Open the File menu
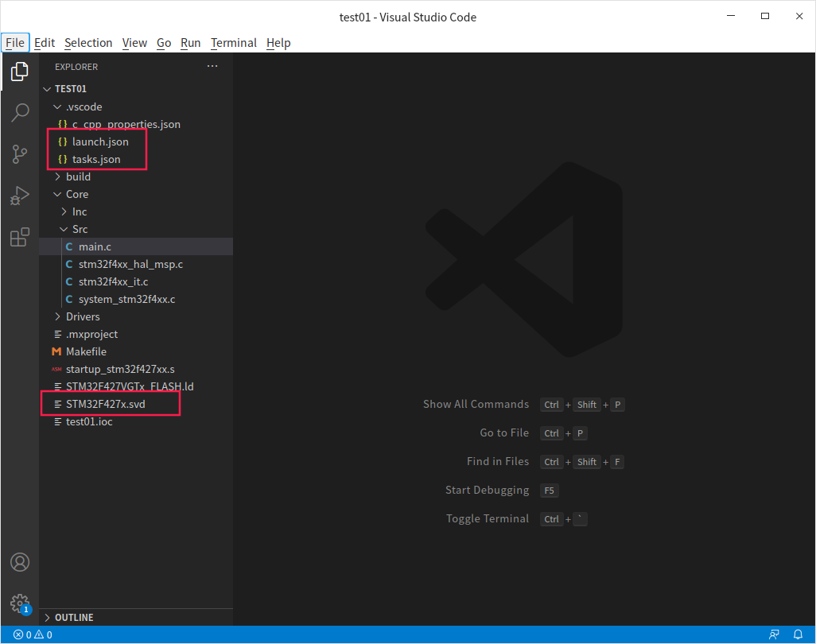Image resolution: width=816 pixels, height=644 pixels. coord(15,43)
